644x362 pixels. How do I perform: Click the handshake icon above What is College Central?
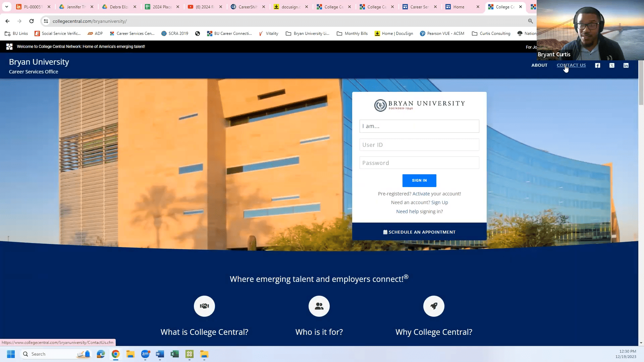204,306
